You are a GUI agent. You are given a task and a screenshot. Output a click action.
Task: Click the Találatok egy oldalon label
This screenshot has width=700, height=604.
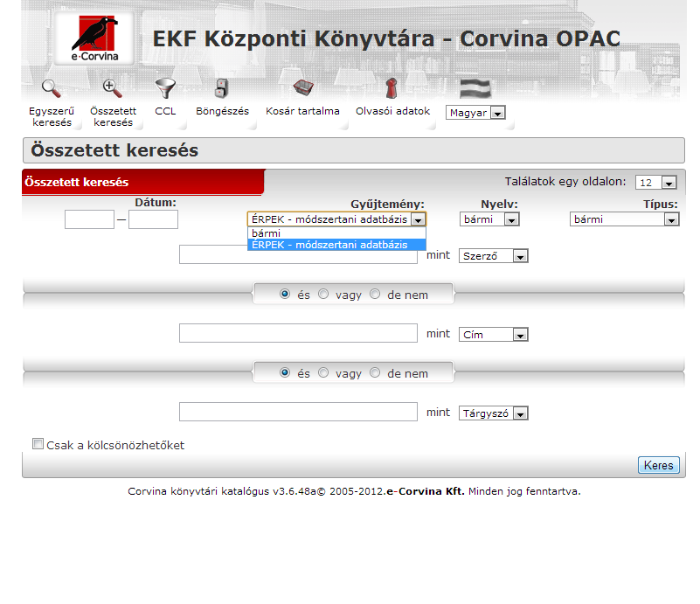[565, 182]
